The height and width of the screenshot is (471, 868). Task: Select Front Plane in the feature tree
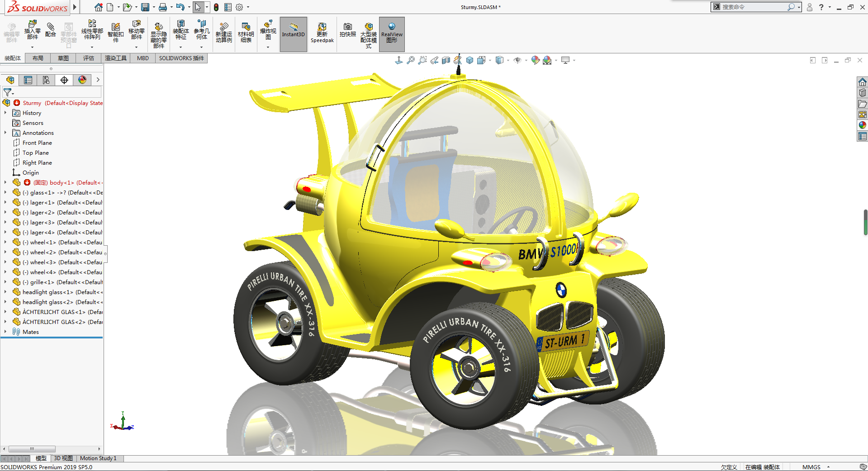(37, 143)
